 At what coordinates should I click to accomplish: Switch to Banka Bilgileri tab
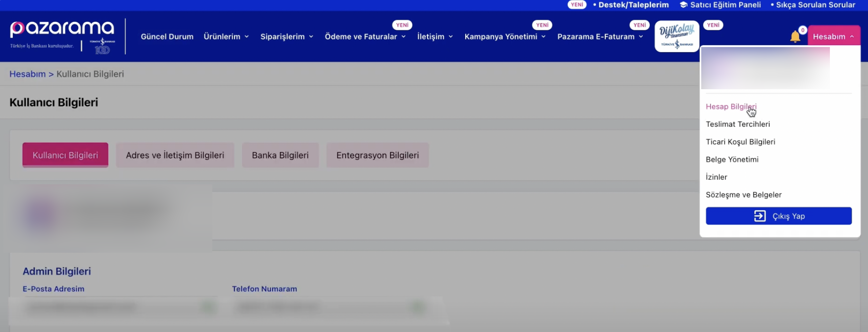coord(280,155)
